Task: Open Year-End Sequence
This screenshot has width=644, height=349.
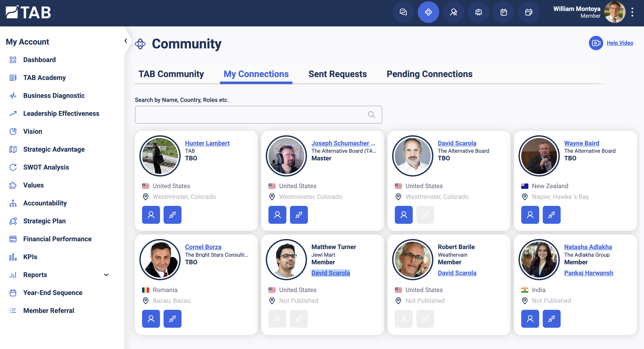Action: (x=52, y=293)
